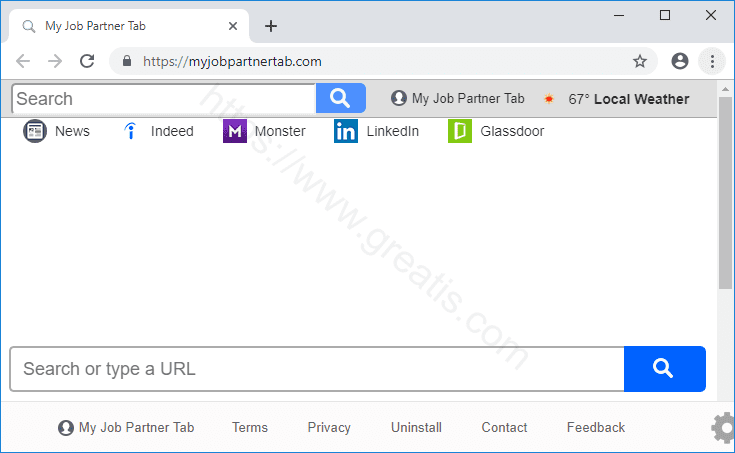Click the top toolbar blue search button
Viewport: 735px width, 453px height.
[341, 98]
